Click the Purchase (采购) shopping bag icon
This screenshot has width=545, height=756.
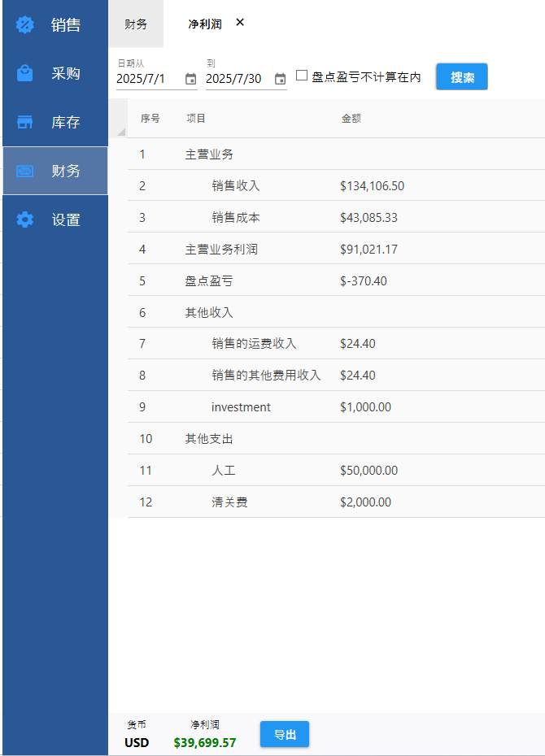point(25,73)
